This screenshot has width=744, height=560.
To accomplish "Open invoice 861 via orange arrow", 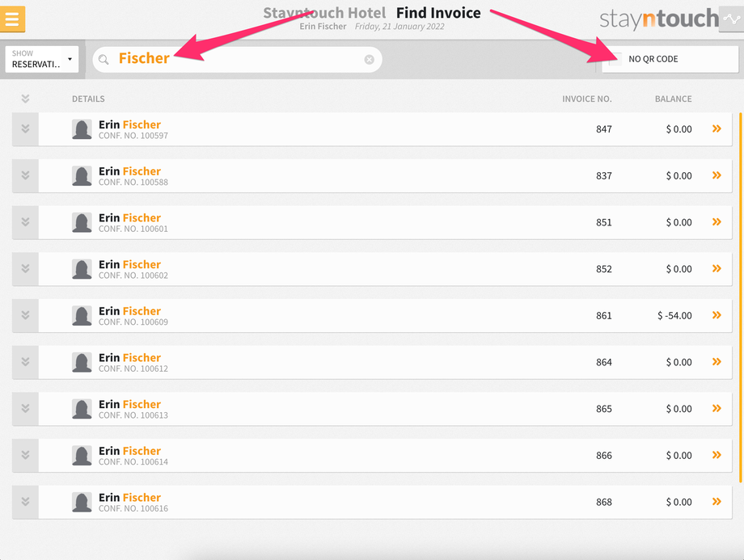I will pyautogui.click(x=717, y=315).
